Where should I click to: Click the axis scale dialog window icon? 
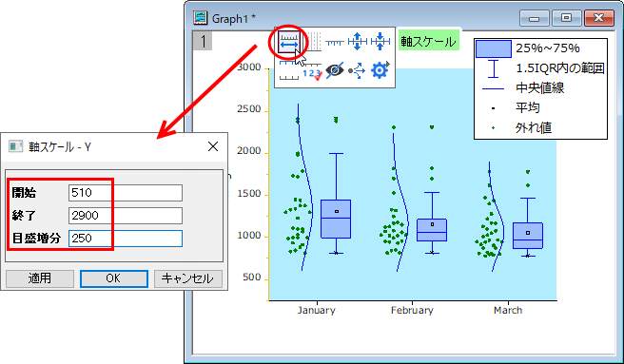(15, 146)
